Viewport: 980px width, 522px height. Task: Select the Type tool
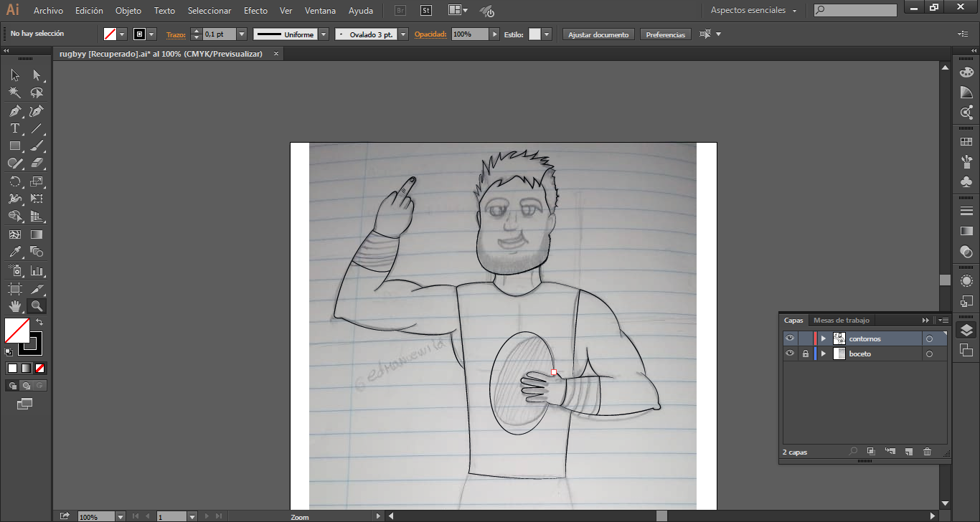coord(14,129)
